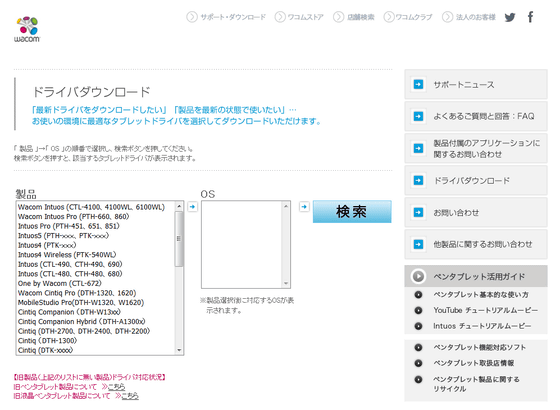The image size is (560, 410).
Task: Click bullet icon beside ペンタブレット基本的な使い方
Action: coord(418,295)
